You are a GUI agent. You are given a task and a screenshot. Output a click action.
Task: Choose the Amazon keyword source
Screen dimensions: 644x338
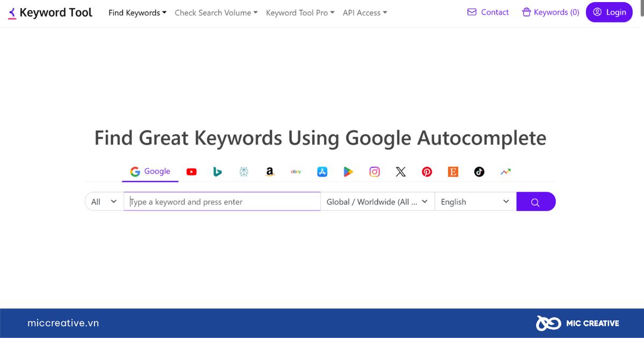pos(270,172)
